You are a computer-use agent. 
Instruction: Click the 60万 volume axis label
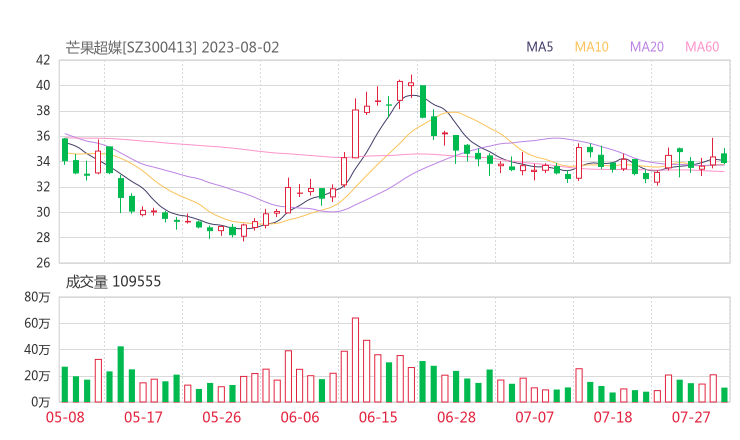click(x=37, y=323)
